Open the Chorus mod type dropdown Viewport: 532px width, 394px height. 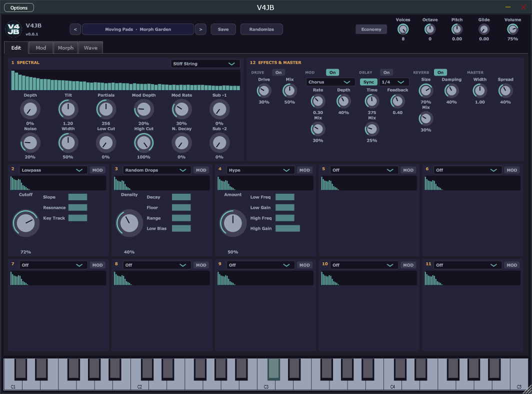(330, 82)
